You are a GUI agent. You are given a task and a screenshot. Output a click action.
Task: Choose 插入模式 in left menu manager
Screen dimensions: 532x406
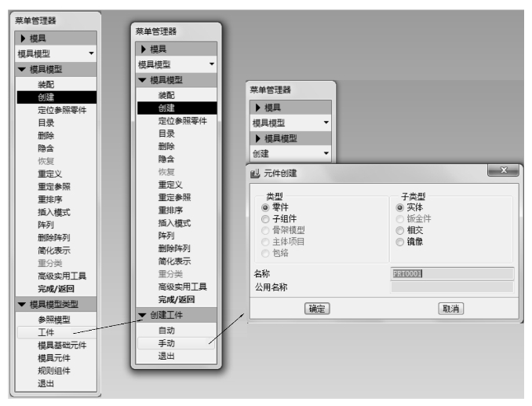54,213
